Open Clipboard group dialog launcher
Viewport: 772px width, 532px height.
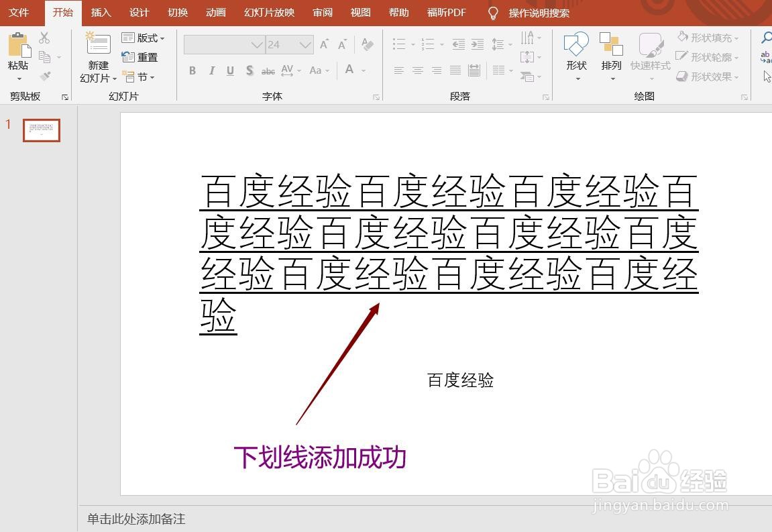[x=65, y=97]
